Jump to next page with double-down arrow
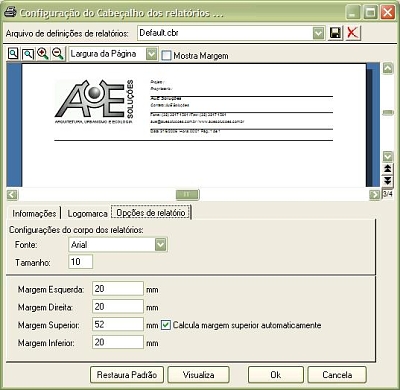 click(387, 181)
